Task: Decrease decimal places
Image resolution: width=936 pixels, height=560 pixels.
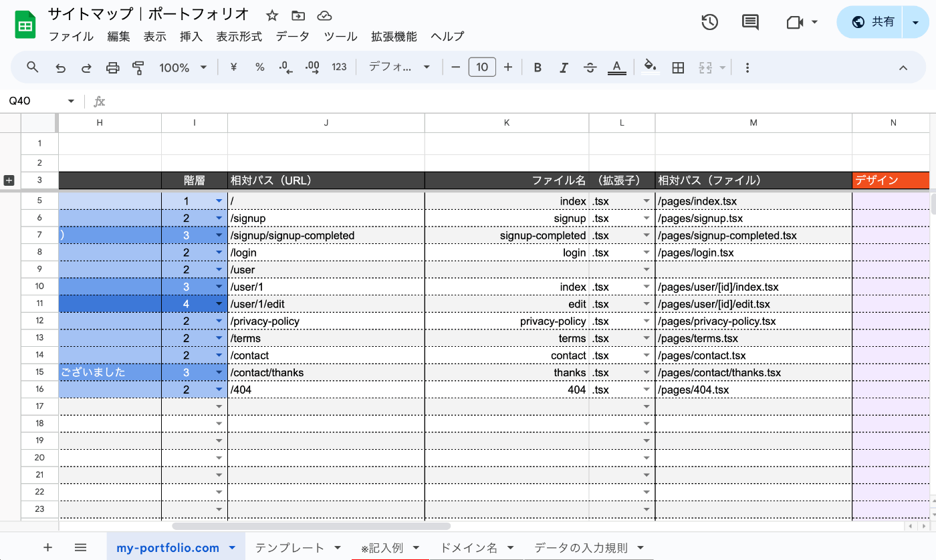Action: click(x=286, y=67)
